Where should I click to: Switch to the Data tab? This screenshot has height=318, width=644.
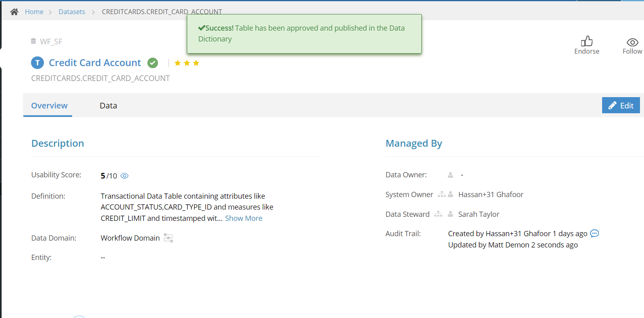[108, 106]
